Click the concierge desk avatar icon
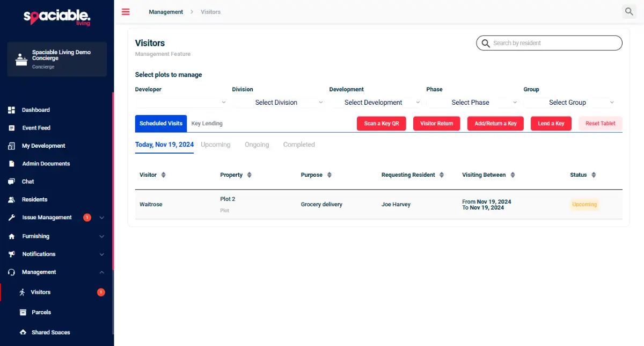The image size is (644, 346). pyautogui.click(x=21, y=59)
